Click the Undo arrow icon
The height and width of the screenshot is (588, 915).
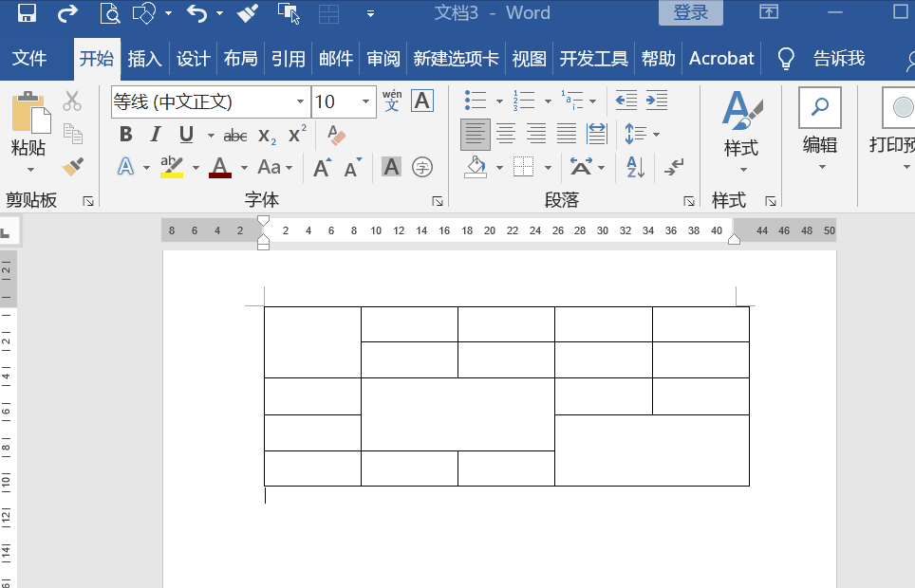197,13
